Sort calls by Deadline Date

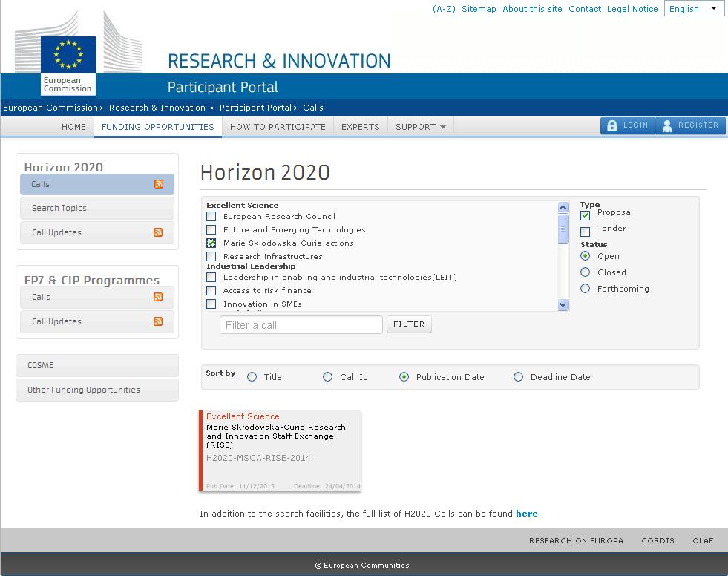point(518,377)
